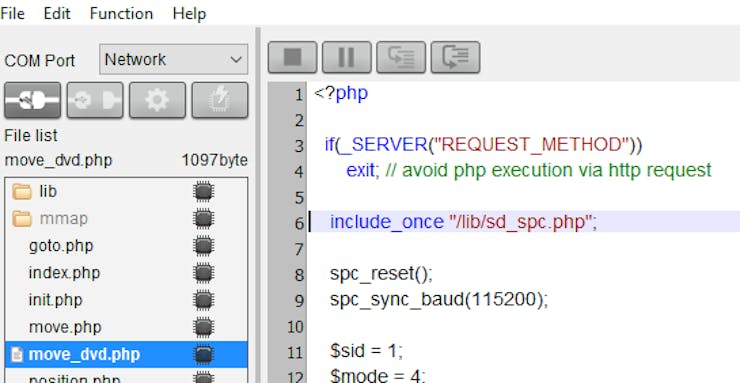This screenshot has width=740, height=383.
Task: Click the chip icon next to lib
Action: point(203,192)
